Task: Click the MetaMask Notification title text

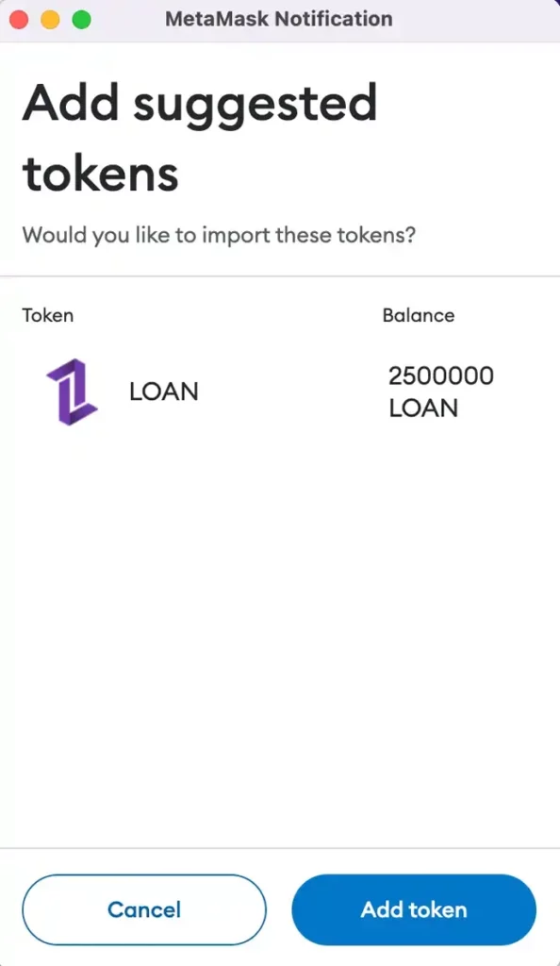Action: click(x=279, y=19)
